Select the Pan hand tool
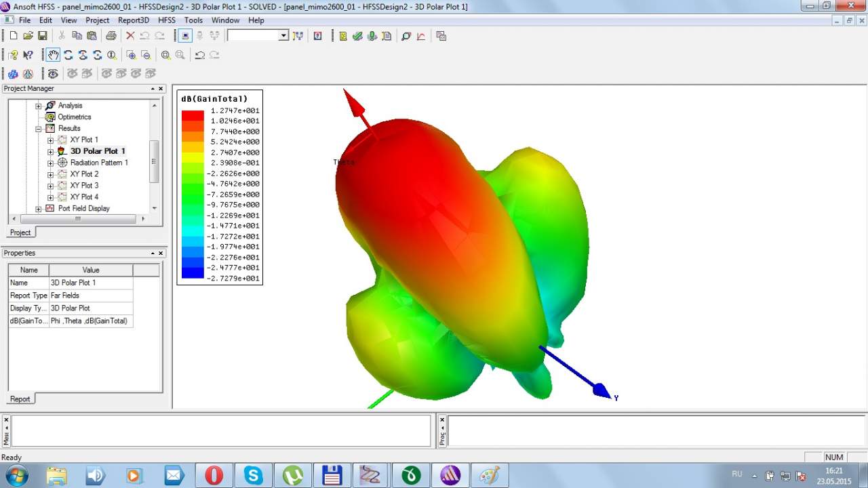Image resolution: width=868 pixels, height=488 pixels. [x=53, y=55]
